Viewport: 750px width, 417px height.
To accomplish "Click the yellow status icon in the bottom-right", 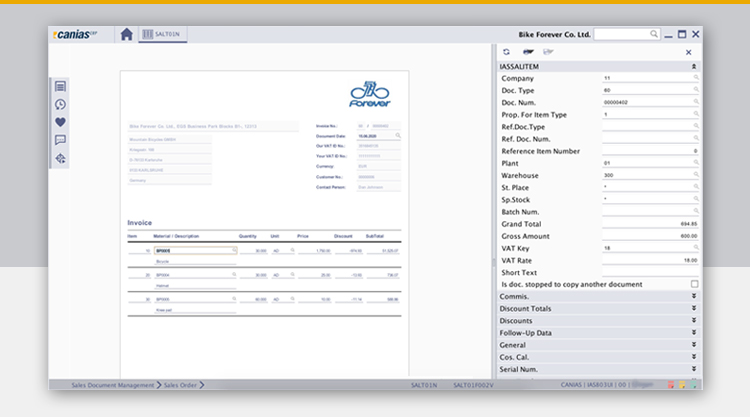I will (x=682, y=384).
